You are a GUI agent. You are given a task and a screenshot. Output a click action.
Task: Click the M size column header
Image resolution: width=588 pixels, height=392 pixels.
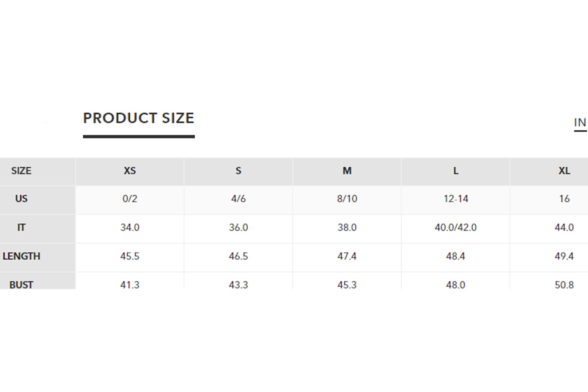347,171
